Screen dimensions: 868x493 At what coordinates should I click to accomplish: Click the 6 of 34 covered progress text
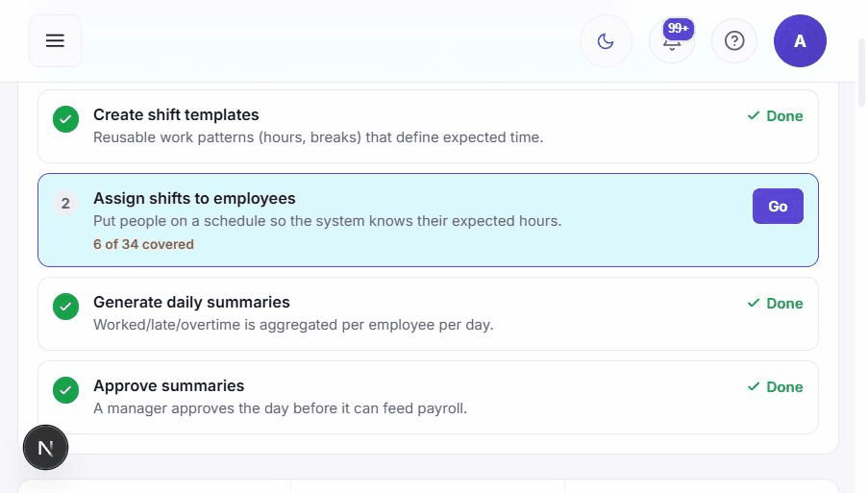[x=143, y=244]
